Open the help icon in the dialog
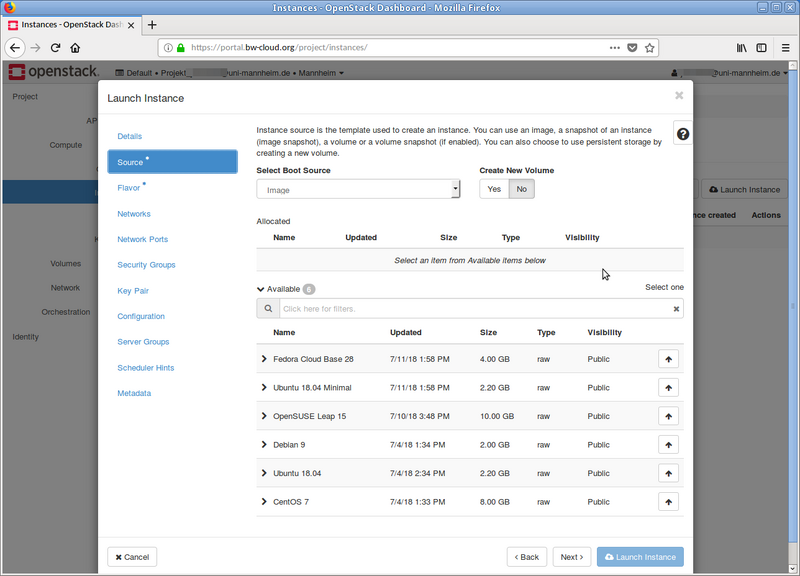 [682, 132]
